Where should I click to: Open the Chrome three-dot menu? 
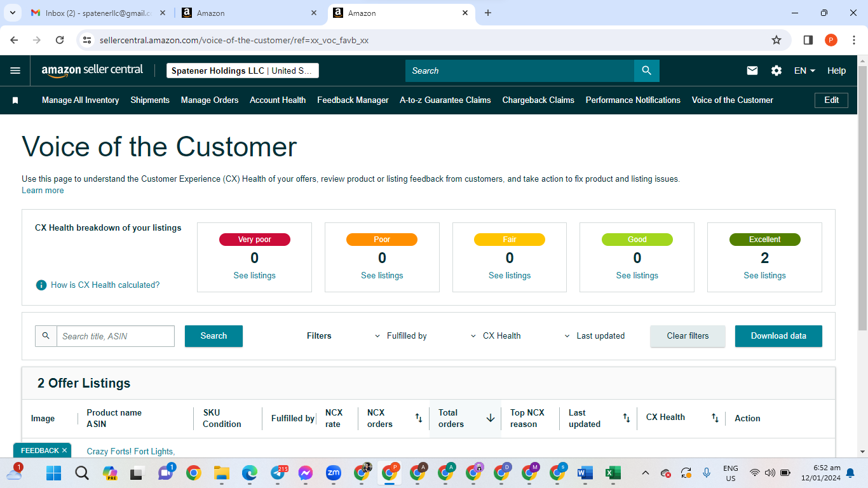(853, 40)
